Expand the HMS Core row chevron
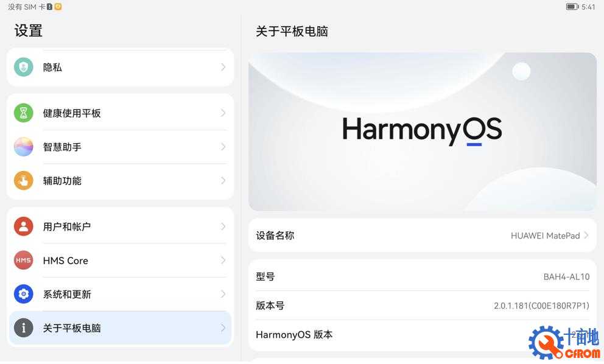The image size is (604, 364). pos(223,261)
